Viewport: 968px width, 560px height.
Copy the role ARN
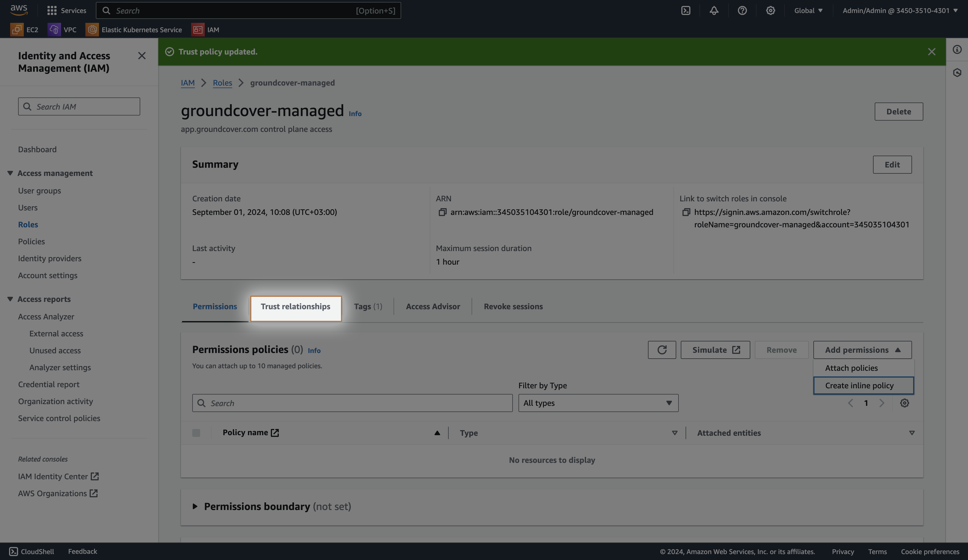pos(442,212)
